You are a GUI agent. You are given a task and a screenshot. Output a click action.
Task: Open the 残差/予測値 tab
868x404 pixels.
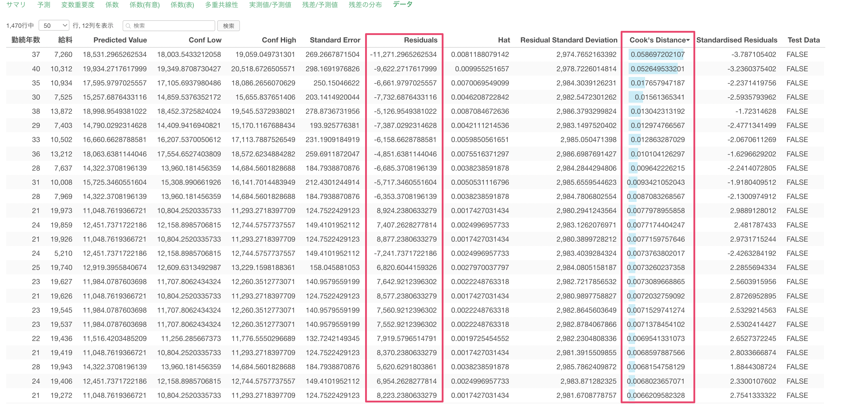[320, 5]
